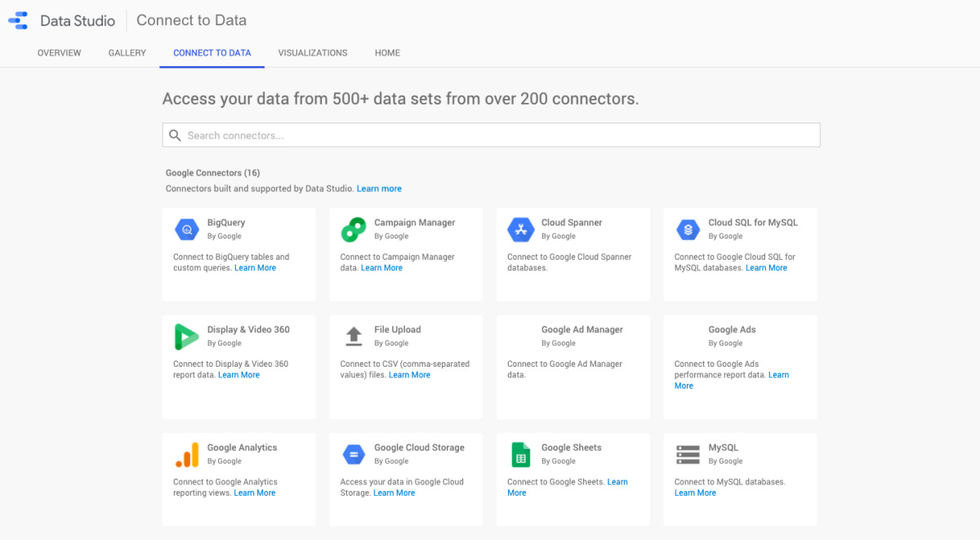Click the Data Studio product name
The image size is (980, 540).
pyautogui.click(x=78, y=20)
